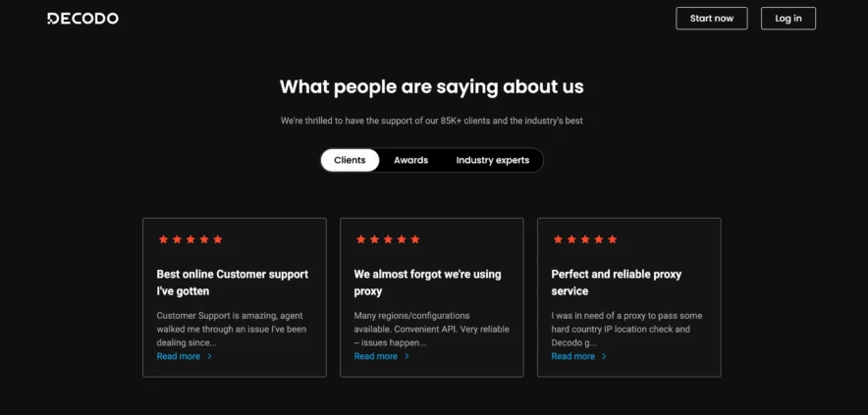Click the chevron arrow in the first review card
The image size is (868, 415).
coord(209,356)
